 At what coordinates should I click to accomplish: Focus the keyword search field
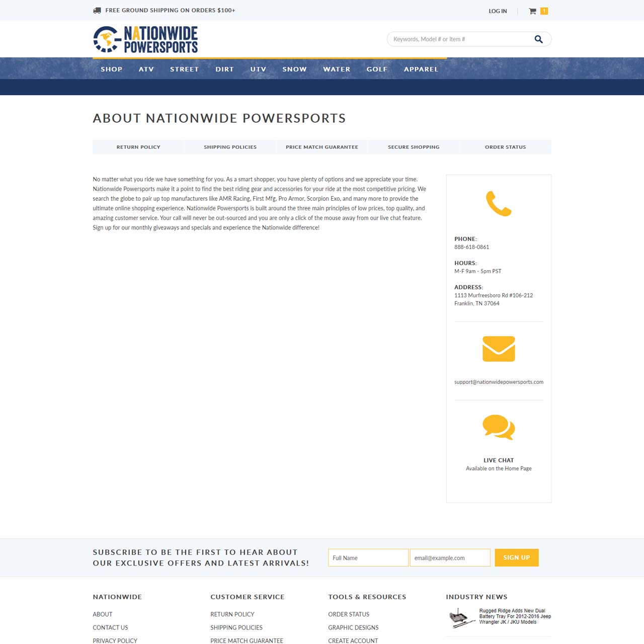[x=460, y=39]
